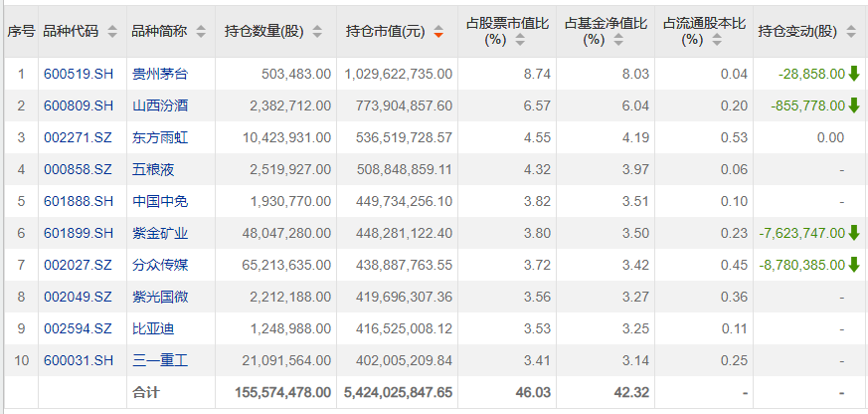Open stock code 601899.SH

[x=79, y=233]
